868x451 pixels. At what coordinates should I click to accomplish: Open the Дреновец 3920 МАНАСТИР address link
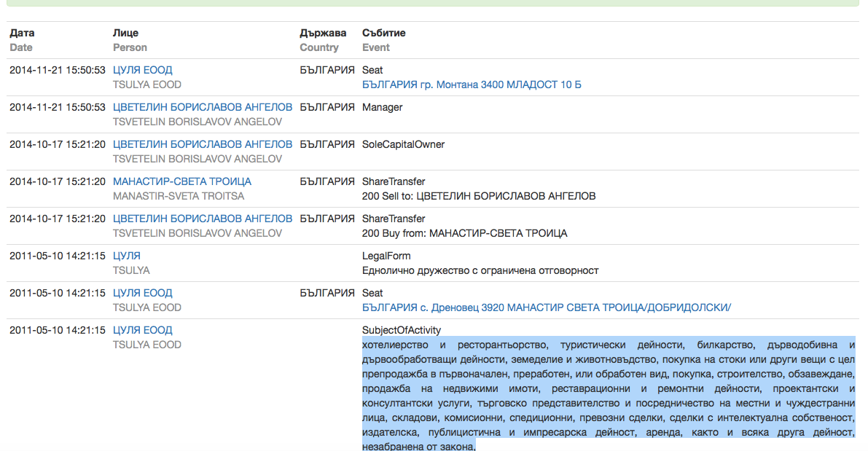click(546, 307)
